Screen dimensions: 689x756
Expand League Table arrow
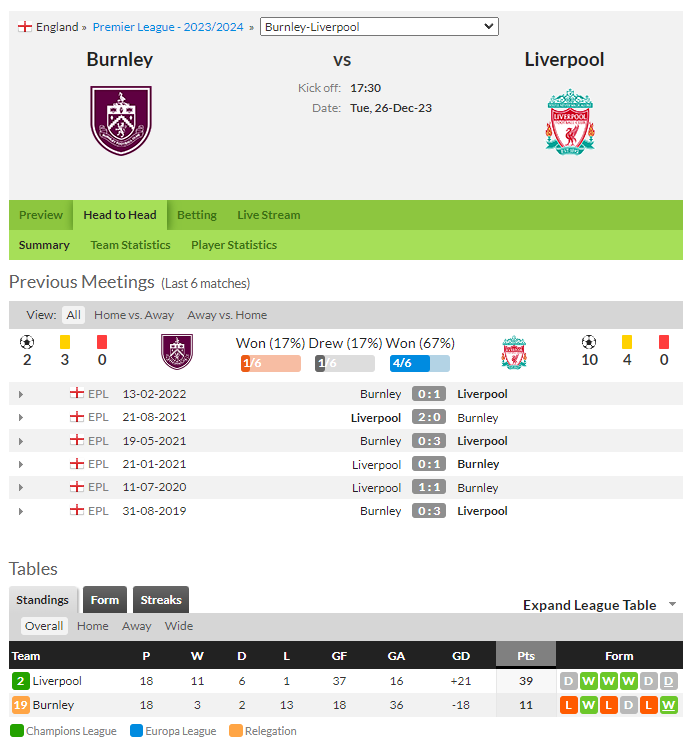(x=673, y=604)
